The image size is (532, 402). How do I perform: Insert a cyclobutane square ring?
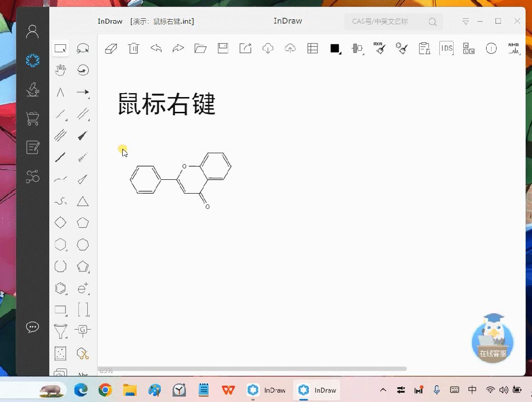tap(60, 223)
